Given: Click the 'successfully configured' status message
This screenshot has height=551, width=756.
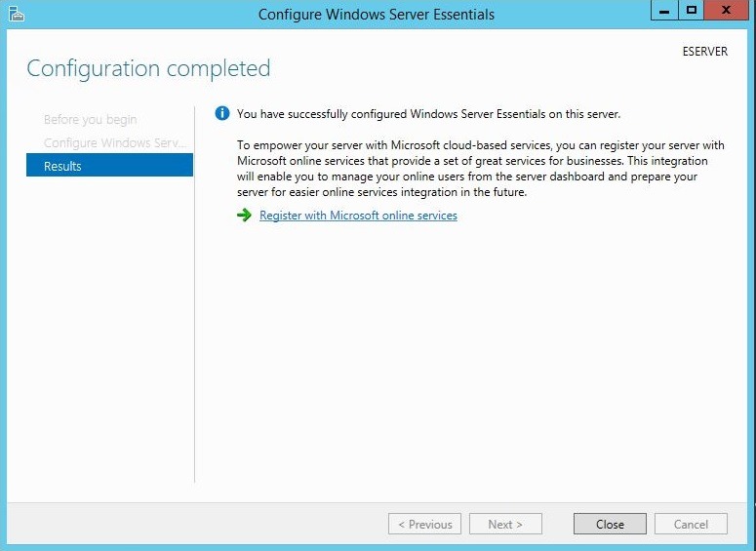Looking at the screenshot, I should click(428, 114).
